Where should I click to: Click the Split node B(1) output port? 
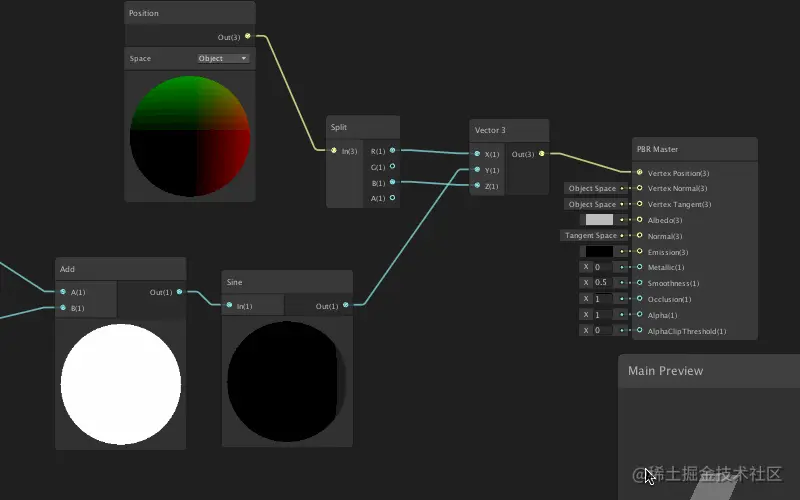(392, 182)
